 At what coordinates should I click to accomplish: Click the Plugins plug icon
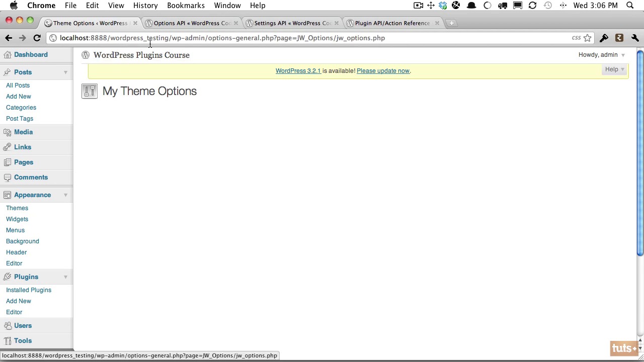click(x=7, y=277)
